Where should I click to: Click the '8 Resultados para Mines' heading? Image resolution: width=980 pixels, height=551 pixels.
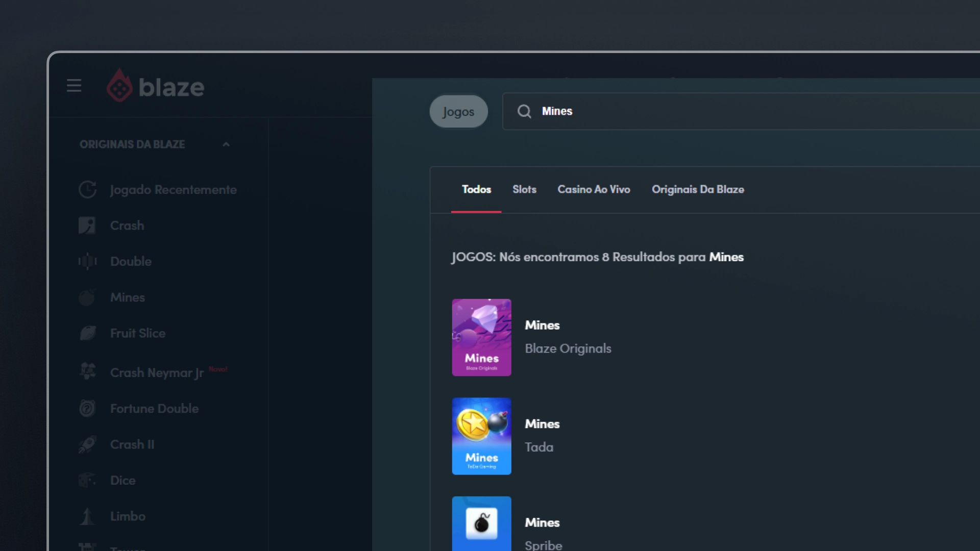tap(597, 257)
